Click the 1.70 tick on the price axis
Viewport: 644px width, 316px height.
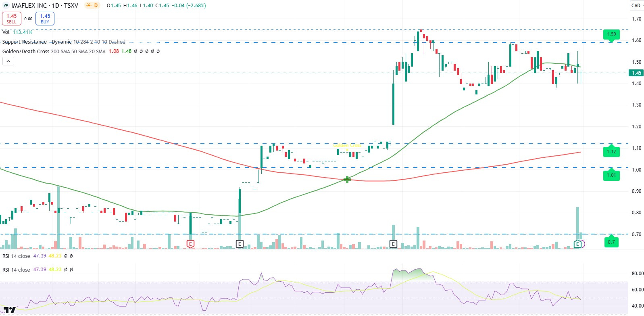pos(636,19)
